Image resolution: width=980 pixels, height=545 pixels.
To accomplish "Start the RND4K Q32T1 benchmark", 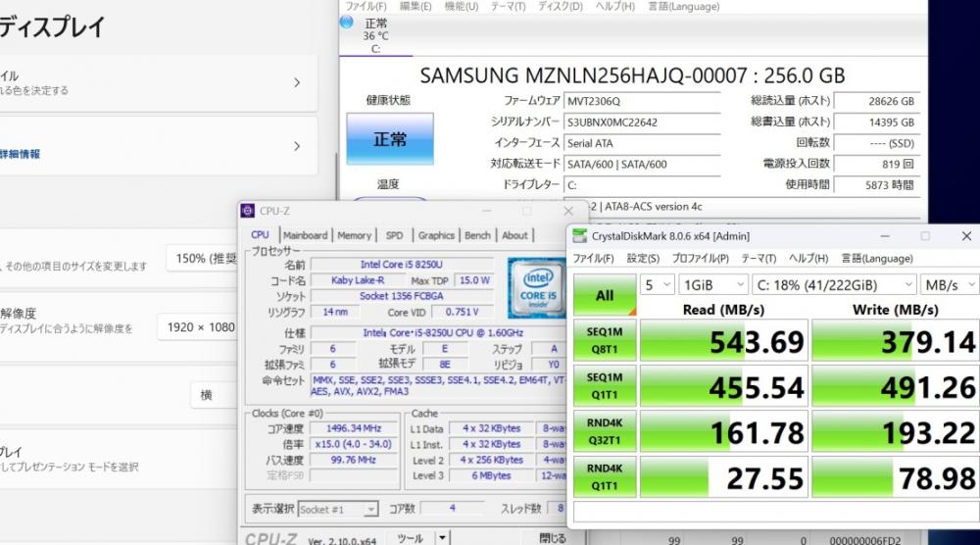I will [605, 431].
